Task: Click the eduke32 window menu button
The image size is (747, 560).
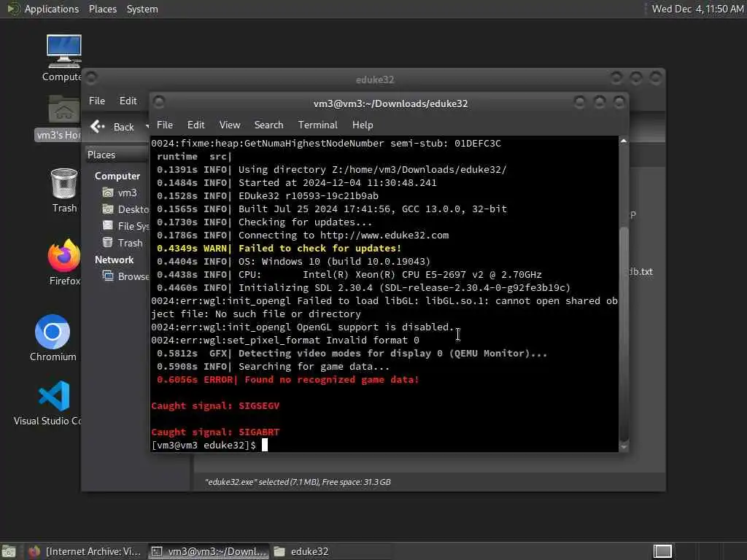Action: pos(91,77)
